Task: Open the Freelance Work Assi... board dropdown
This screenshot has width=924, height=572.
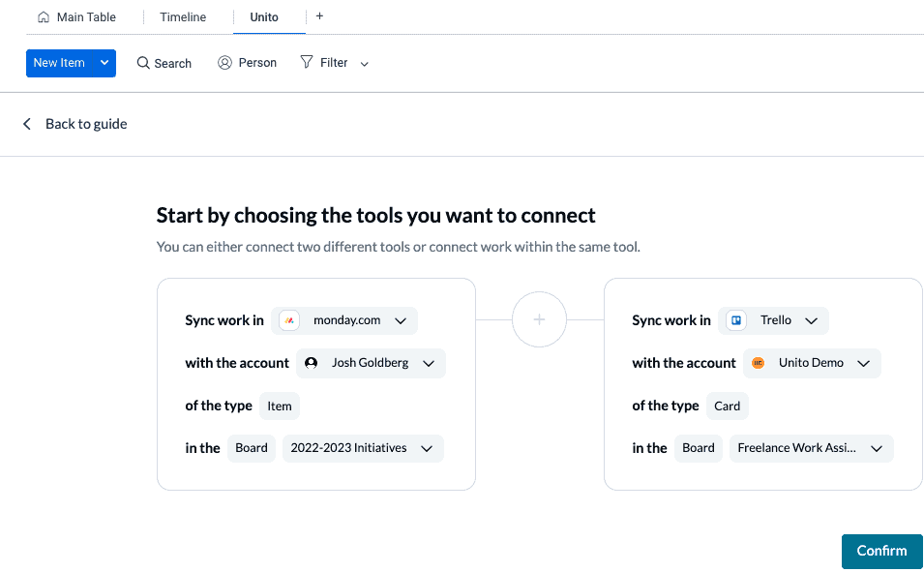Action: click(x=812, y=448)
